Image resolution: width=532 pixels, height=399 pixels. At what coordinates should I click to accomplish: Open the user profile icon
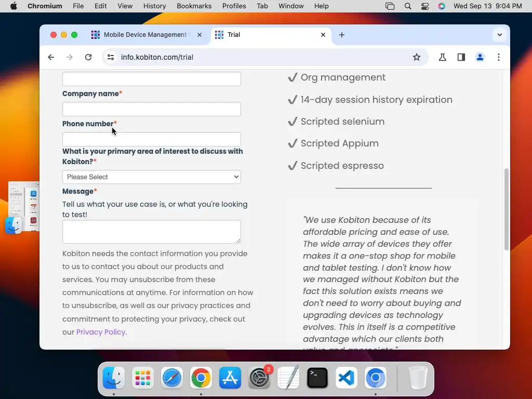(480, 57)
